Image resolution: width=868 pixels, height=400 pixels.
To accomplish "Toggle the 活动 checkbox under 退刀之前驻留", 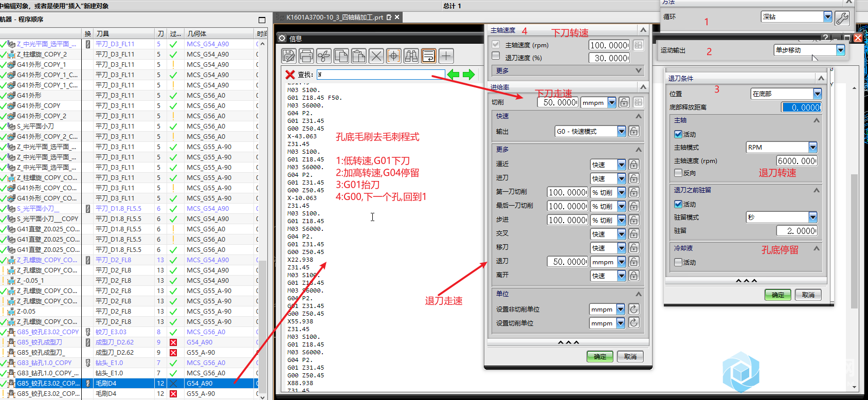I will click(678, 204).
